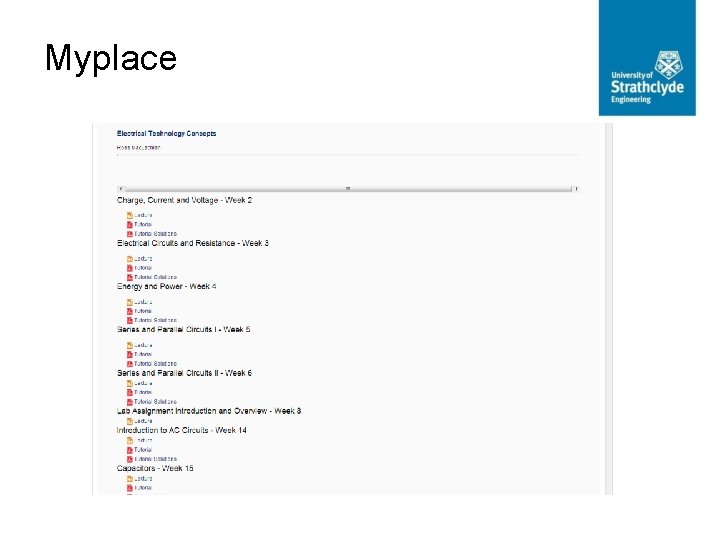
Task: Select the heading 'Energy and Power - Week 4'
Action: pos(166,287)
